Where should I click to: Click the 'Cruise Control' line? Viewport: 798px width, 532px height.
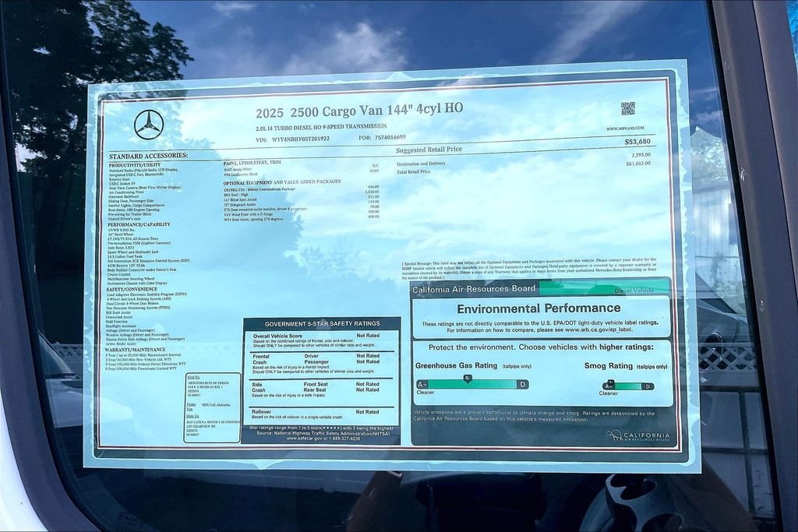coord(118,274)
